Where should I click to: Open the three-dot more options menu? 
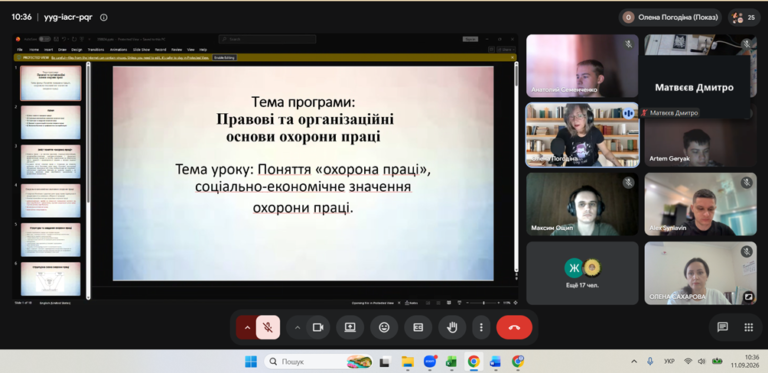481,327
